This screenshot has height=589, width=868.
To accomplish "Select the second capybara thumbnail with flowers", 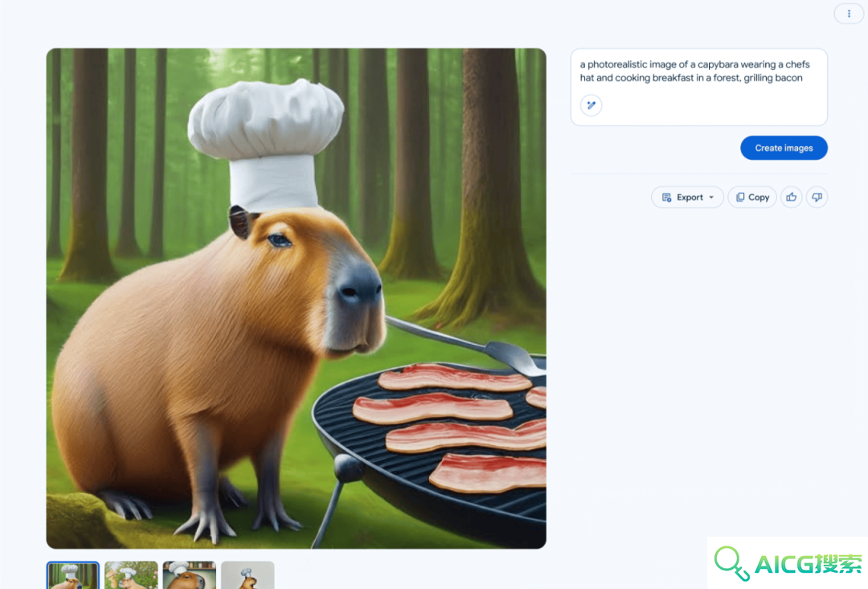I will [131, 575].
